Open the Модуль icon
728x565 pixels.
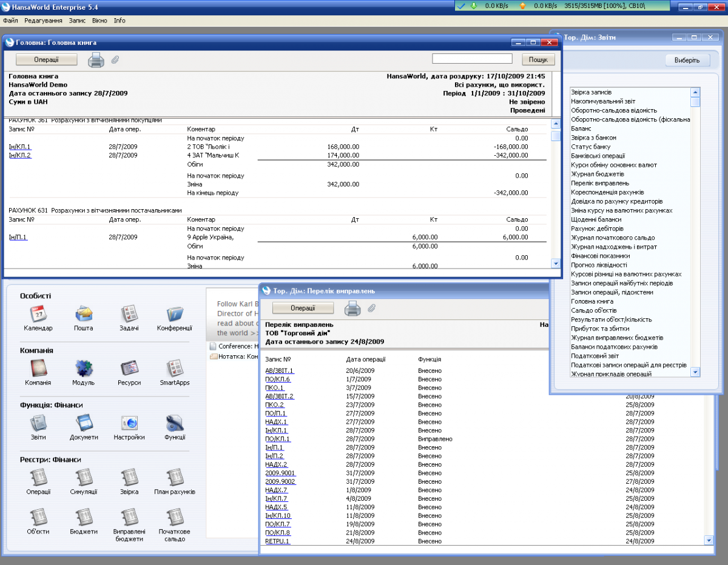(84, 368)
